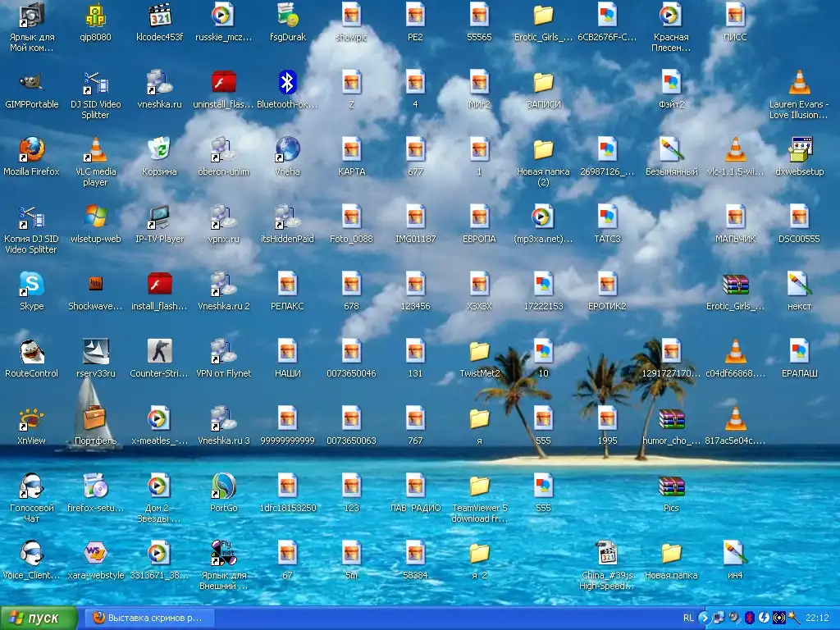Screen dimensions: 840x630
Task: Open the TwistMet2 folder
Action: pyautogui.click(x=479, y=352)
